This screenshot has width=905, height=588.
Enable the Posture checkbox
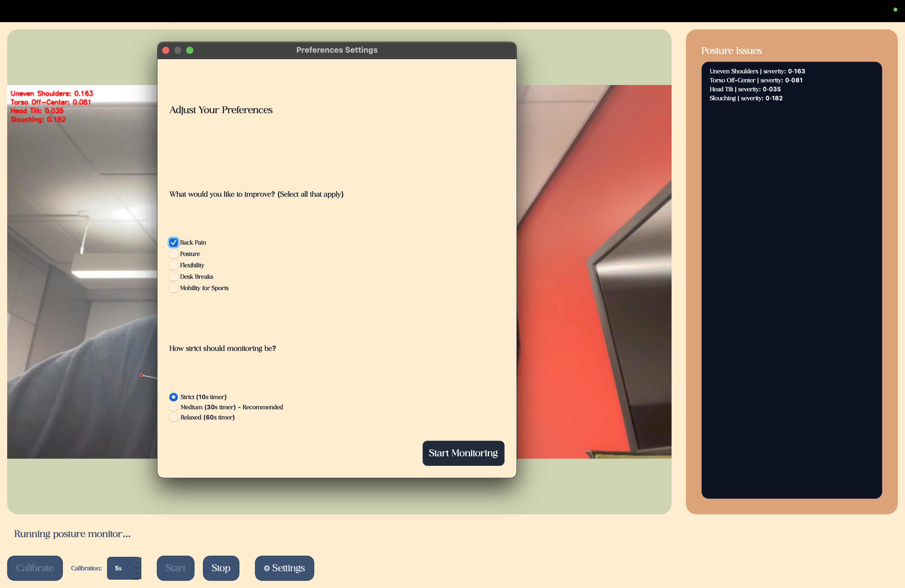pos(173,254)
